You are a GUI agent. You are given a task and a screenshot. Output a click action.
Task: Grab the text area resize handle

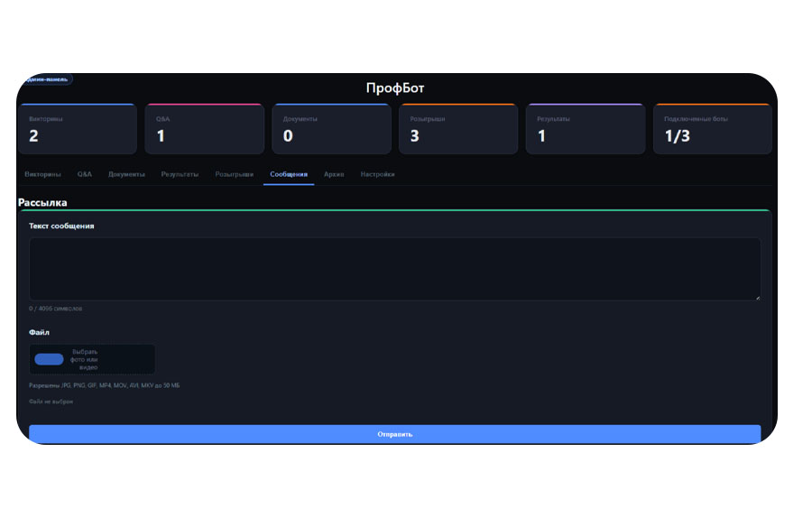758,298
